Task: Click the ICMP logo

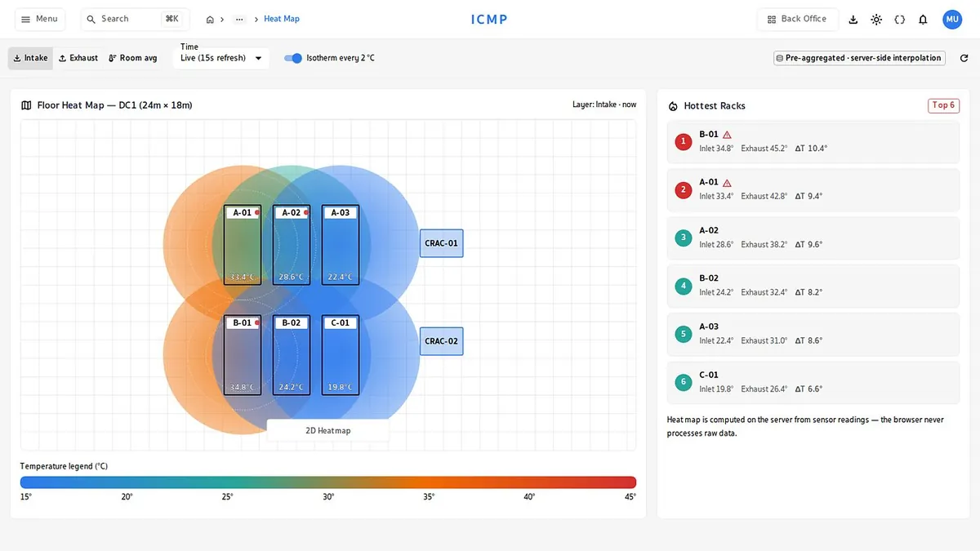Action: pos(489,20)
